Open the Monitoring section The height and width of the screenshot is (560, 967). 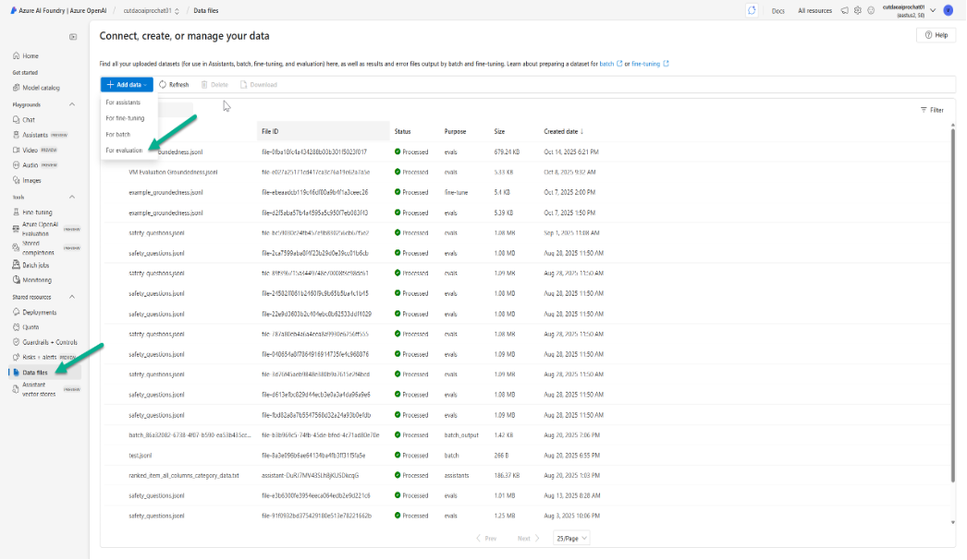37,279
